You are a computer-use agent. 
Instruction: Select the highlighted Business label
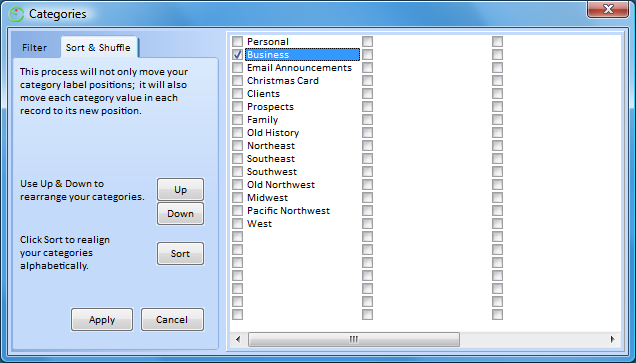[302, 55]
